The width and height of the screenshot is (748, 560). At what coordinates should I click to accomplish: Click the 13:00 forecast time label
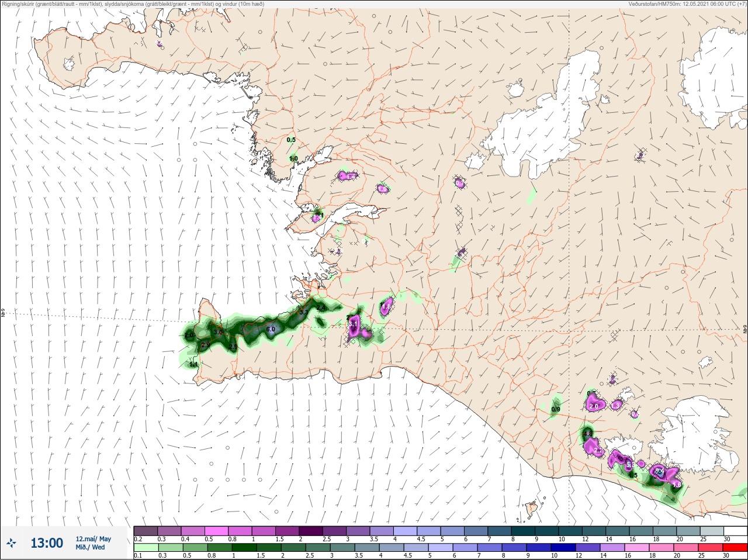click(47, 543)
